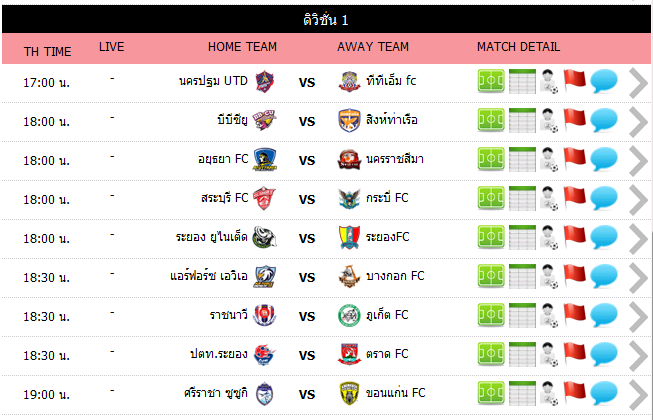This screenshot has height=420, width=653.
Task: Click the นครปฐม UTD team logo
Action: [x=264, y=81]
